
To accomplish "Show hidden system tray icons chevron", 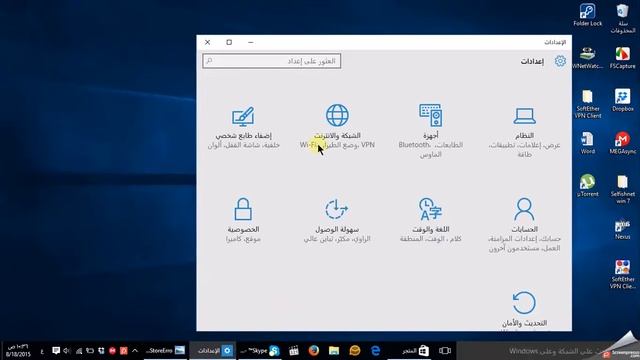I will coord(135,351).
